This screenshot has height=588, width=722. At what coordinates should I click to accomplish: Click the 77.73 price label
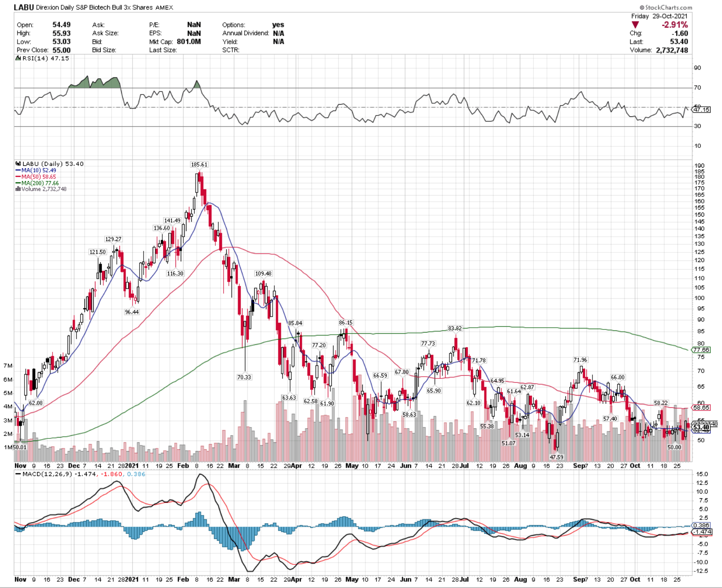428,343
